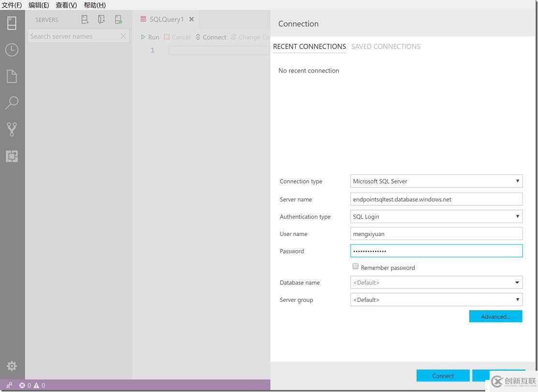Screen dimensions: 538x392
Task: Open the Authentication type dropdown
Action: pyautogui.click(x=517, y=216)
